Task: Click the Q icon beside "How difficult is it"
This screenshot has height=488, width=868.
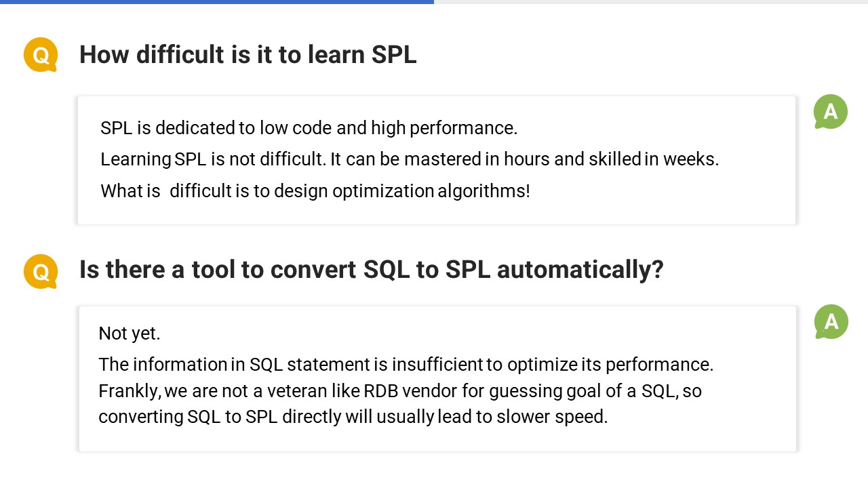Action: (x=41, y=54)
